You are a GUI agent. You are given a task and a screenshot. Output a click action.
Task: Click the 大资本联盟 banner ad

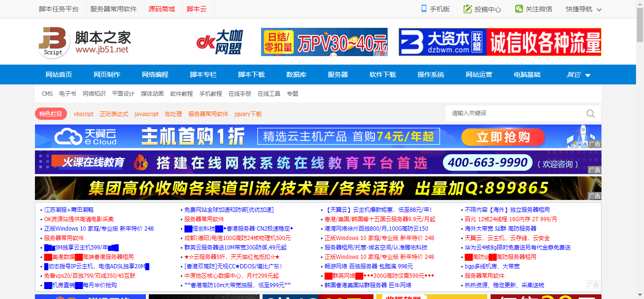[500, 42]
